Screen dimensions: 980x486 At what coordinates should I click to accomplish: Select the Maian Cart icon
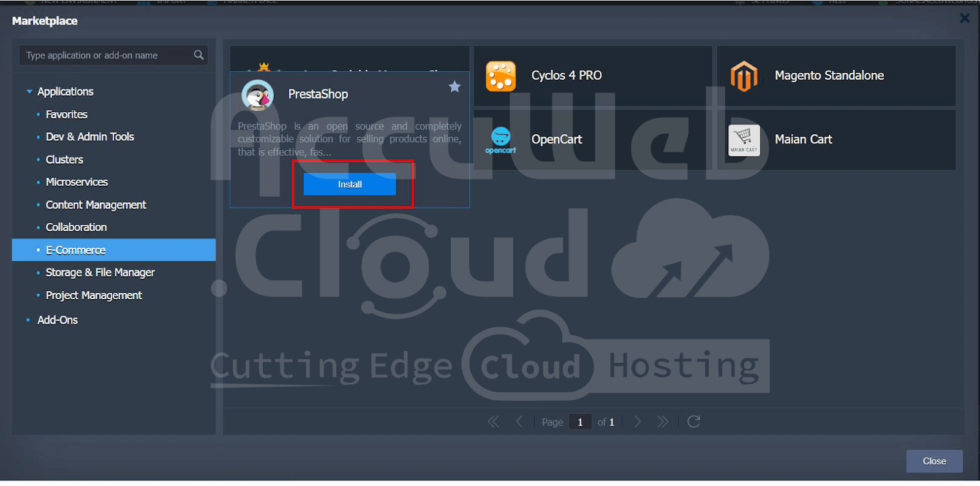(x=744, y=140)
